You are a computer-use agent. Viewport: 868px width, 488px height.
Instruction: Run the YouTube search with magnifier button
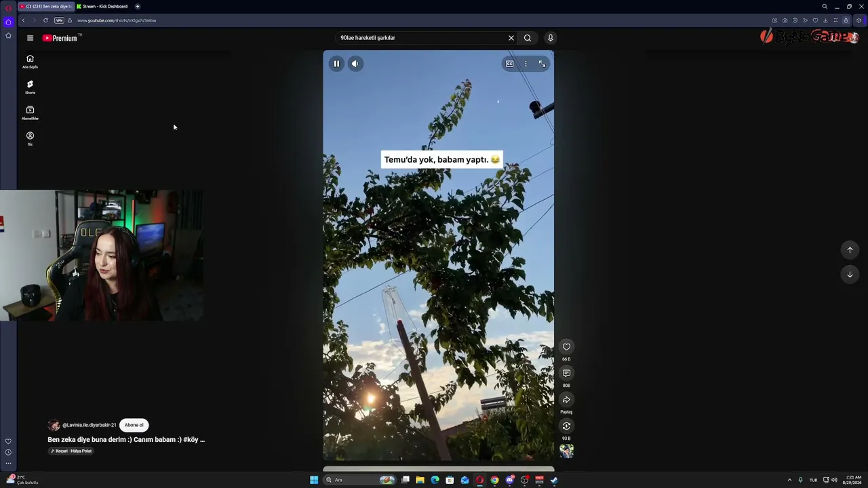click(x=528, y=38)
